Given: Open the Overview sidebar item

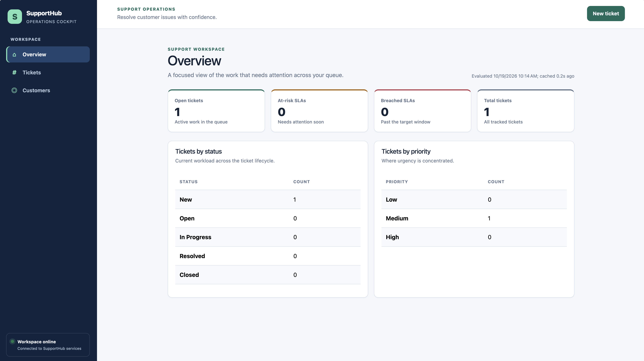Looking at the screenshot, I should tap(48, 54).
